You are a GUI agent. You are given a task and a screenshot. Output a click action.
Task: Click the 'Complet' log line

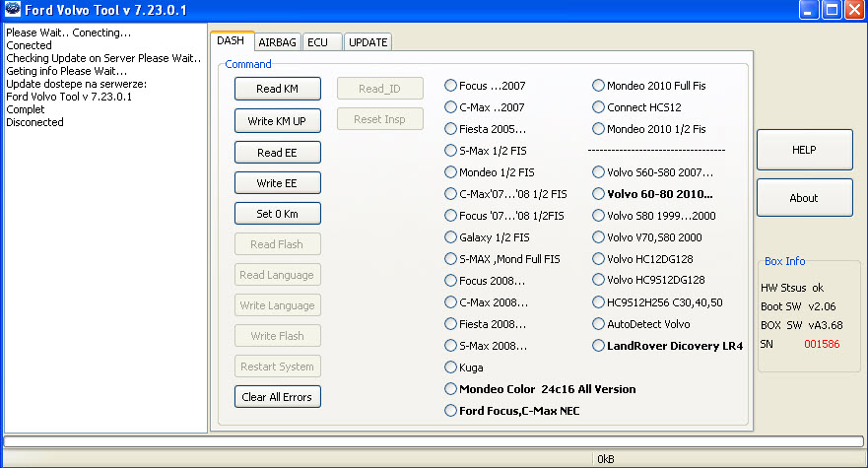26,109
